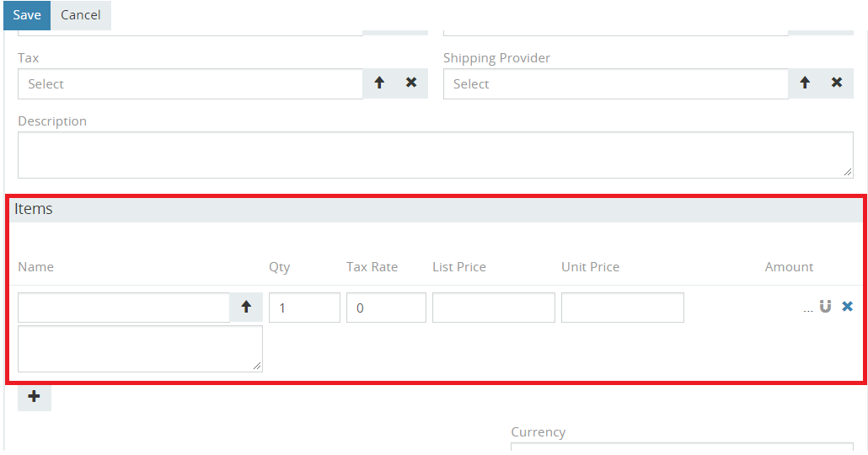Click the Tax Rate field
868x455 pixels.
386,308
